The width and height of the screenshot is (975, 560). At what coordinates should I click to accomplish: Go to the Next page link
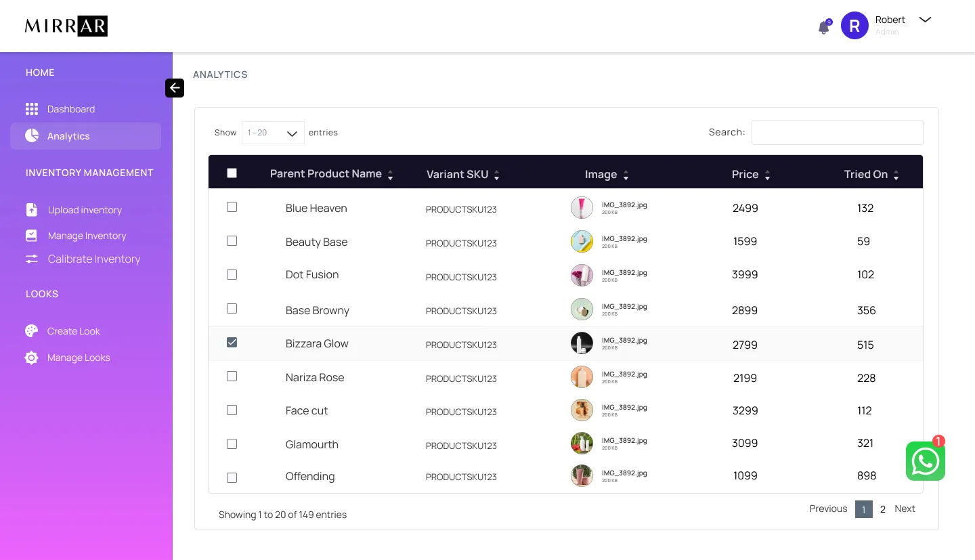[905, 509]
